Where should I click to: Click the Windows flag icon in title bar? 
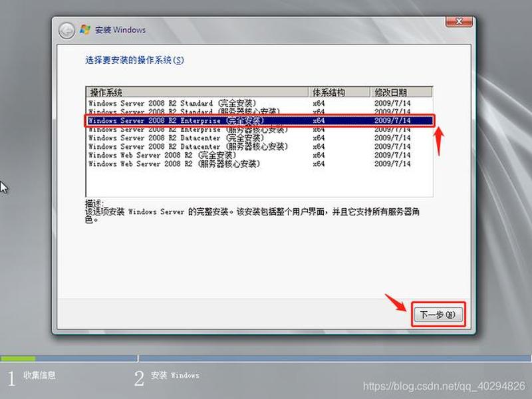point(85,30)
